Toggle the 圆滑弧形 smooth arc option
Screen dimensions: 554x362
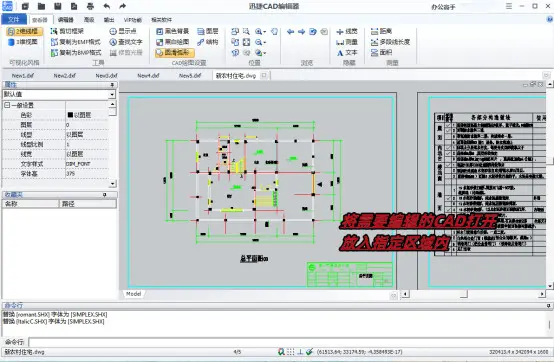coord(174,53)
